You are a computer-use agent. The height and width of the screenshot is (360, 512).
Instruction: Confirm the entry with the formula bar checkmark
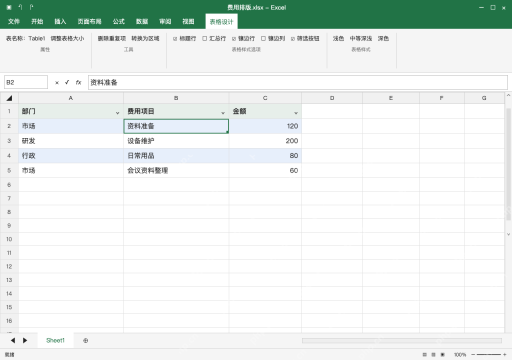(67, 82)
